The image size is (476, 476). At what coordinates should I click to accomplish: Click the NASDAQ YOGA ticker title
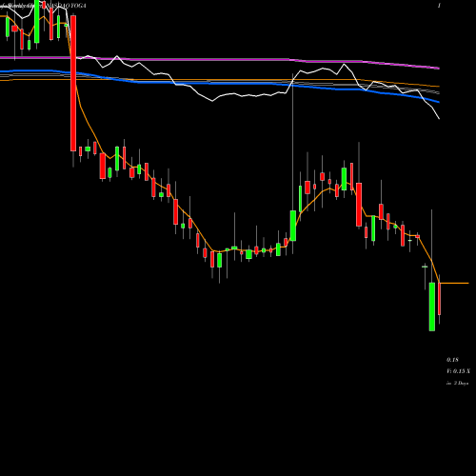66,6
